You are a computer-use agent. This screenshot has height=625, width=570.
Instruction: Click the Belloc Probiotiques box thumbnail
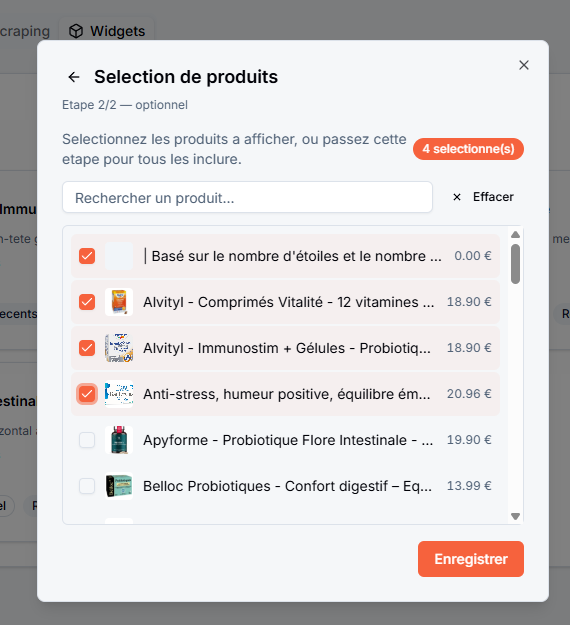(x=119, y=486)
